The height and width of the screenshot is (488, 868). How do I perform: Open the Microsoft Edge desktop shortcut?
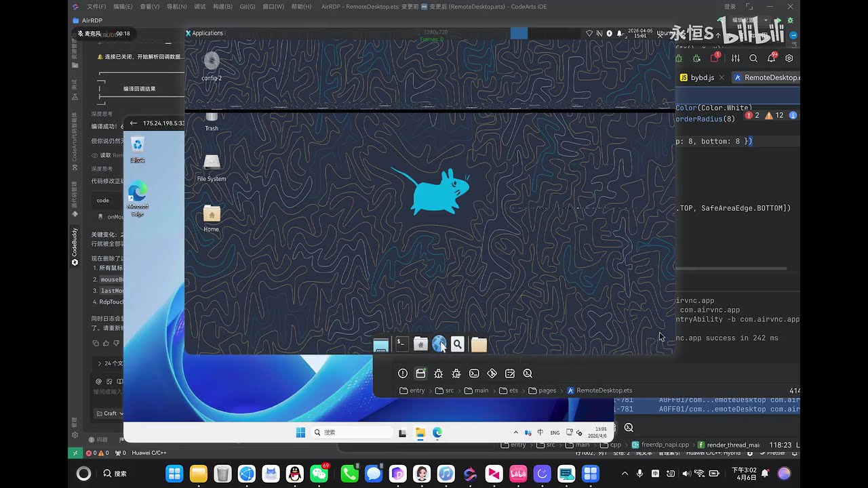(x=137, y=199)
